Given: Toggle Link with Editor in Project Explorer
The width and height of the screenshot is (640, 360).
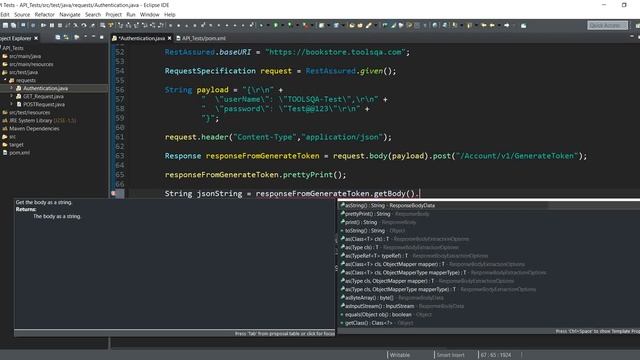Looking at the screenshot, I should click(x=66, y=38).
